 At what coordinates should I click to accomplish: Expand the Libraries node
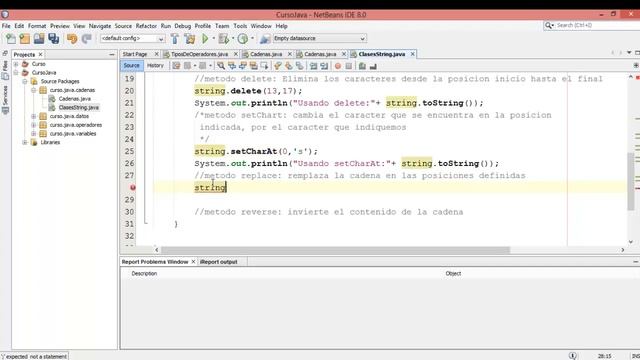point(25,142)
